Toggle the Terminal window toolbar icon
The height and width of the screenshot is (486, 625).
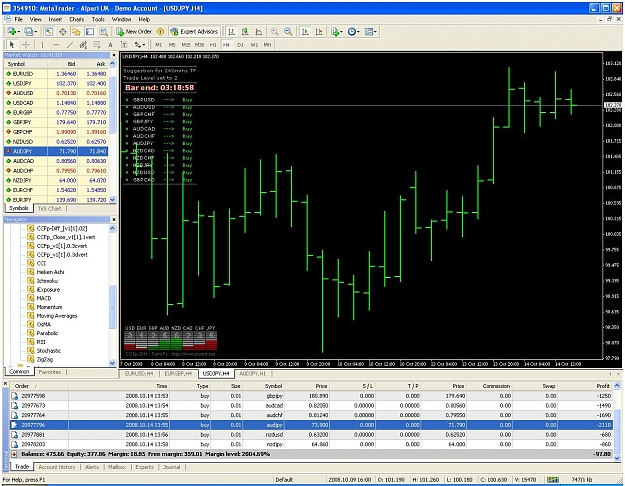tap(90, 31)
